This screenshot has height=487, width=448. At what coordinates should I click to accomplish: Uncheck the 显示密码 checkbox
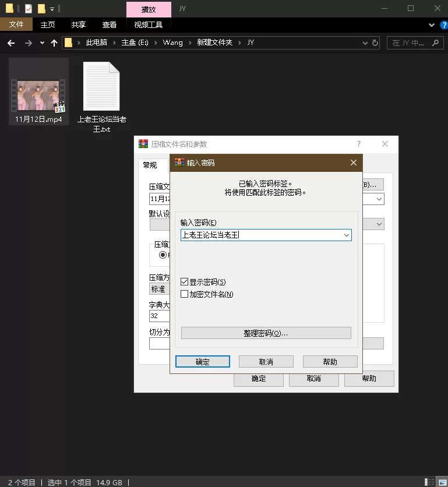(185, 282)
